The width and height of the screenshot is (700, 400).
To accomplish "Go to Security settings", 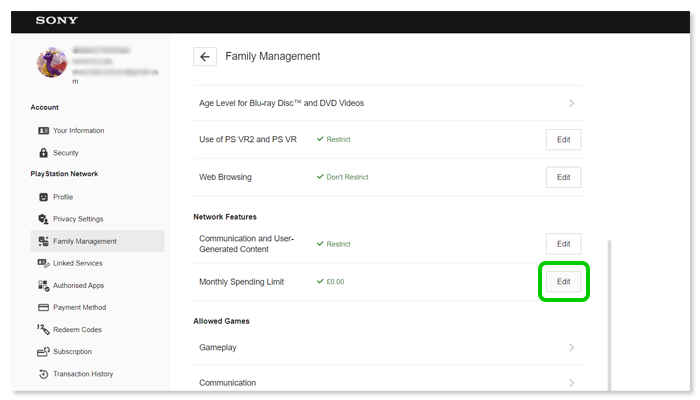I will [66, 153].
